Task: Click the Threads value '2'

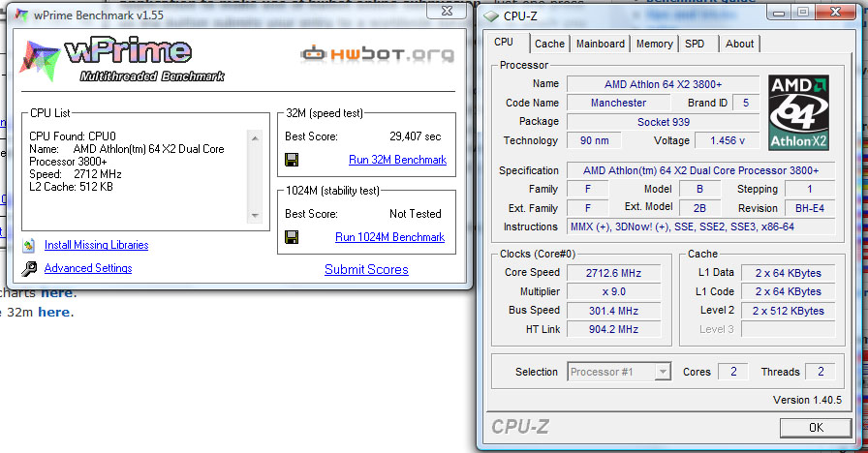Action: [821, 372]
